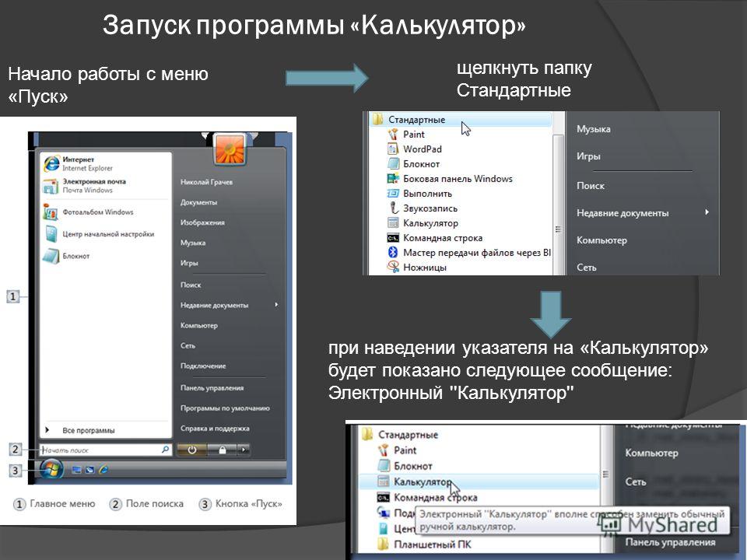Screen dimensions: 747x560
Task: Click the lock button in the Start menu
Action: (222, 450)
